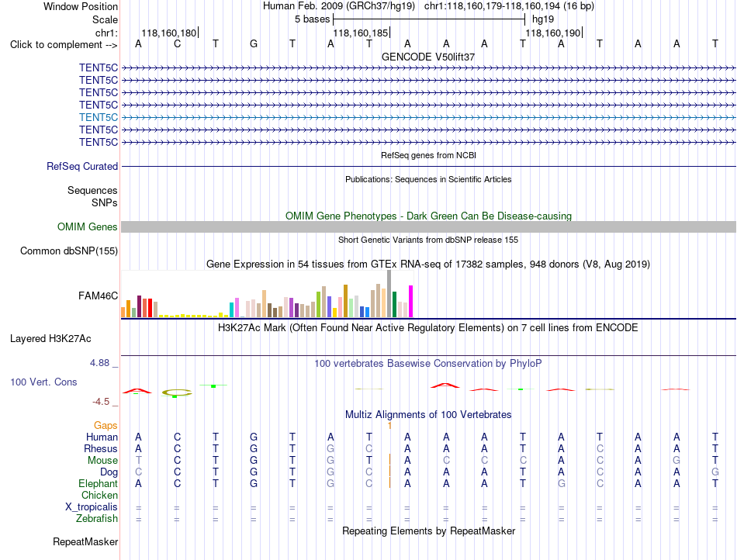This screenshot has height=560, width=737.
Task: Click the dark green GTEx expression bar
Action: [x=394, y=304]
